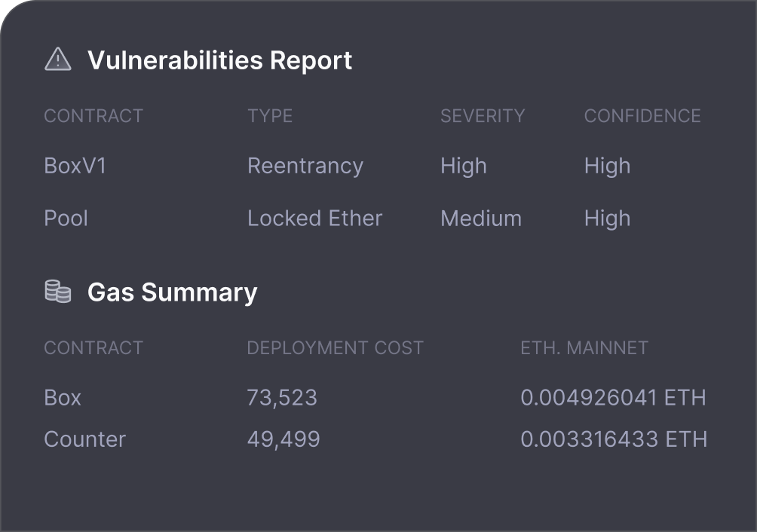Click the High confidence for Pool

[x=607, y=219]
